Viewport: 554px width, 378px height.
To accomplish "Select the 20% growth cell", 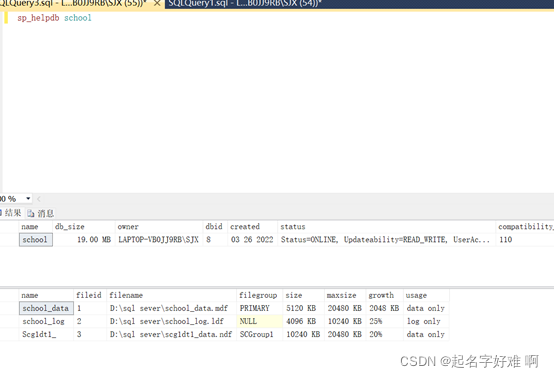I will 384,334.
